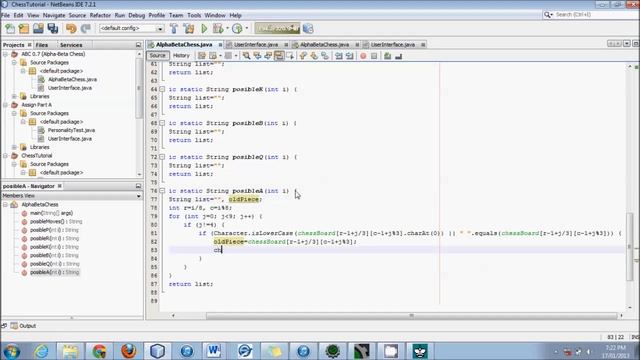640x360 pixels.
Task: Select AlphaBetaChess.java in Projects tree
Action: click(x=72, y=79)
